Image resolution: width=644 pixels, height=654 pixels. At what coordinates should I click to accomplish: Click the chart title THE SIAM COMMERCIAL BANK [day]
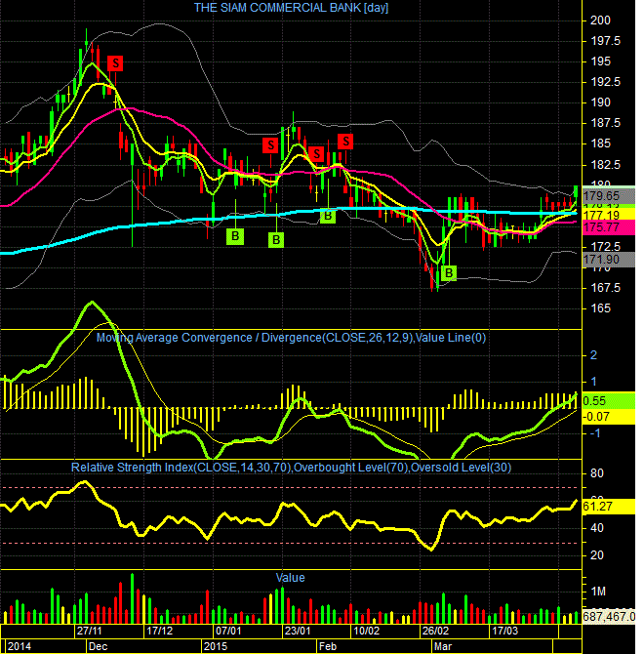[291, 8]
